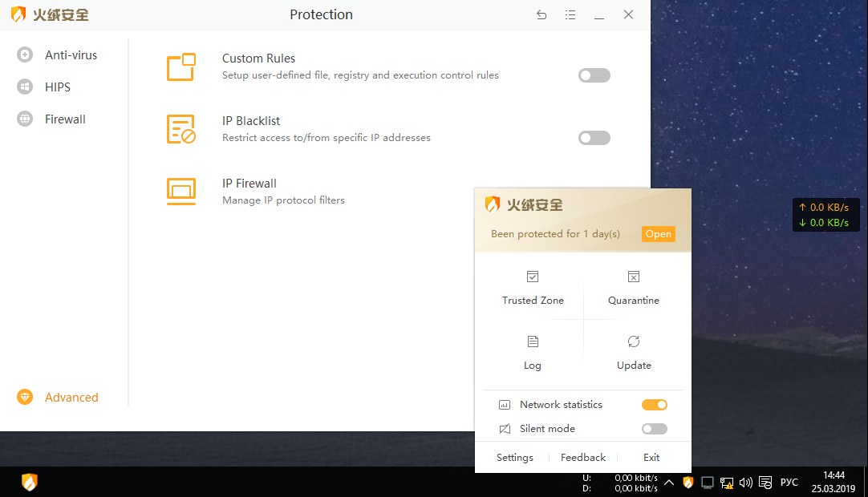
Task: Click the Huorong shield on taskbar left
Action: (x=30, y=482)
